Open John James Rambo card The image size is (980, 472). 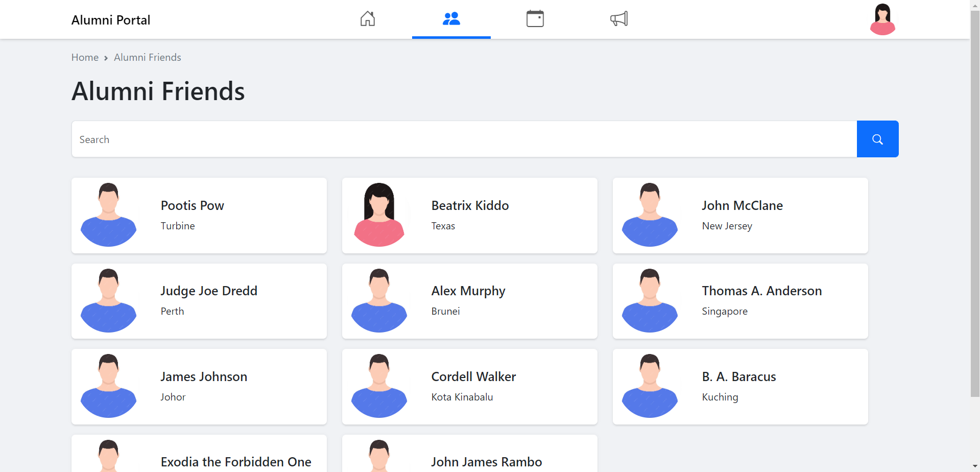click(x=470, y=454)
